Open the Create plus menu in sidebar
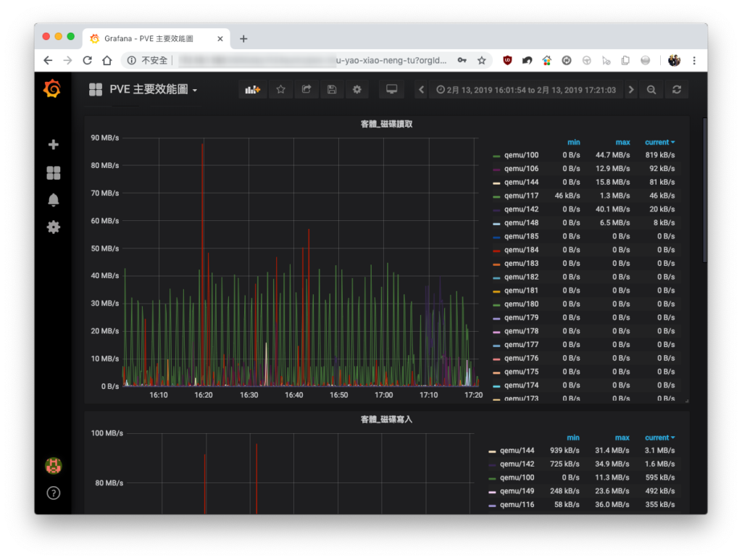742x560 pixels. [x=54, y=144]
